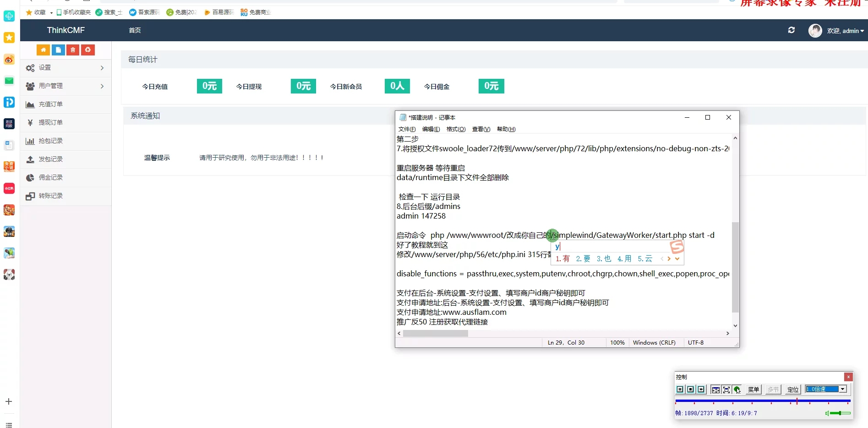868x428 pixels.
Task: Click the orange home shortcut icon
Action: click(43, 50)
